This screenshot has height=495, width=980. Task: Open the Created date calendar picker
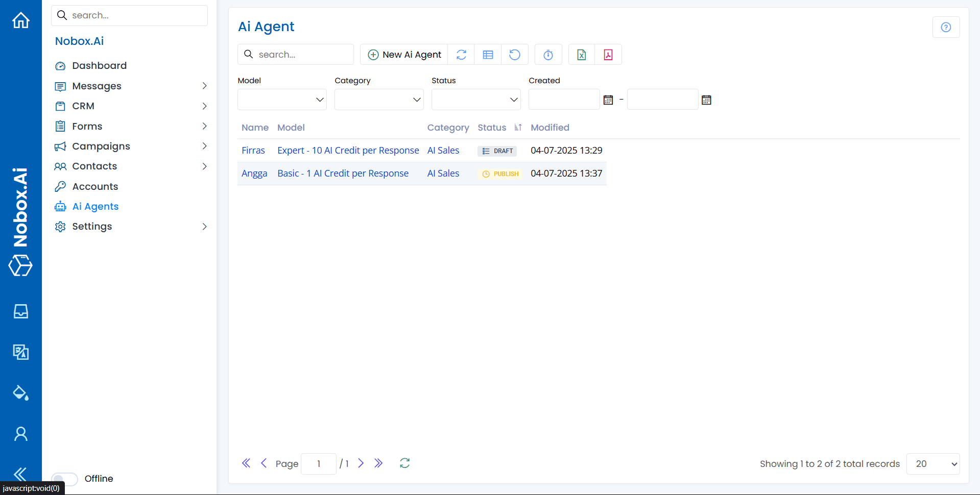click(608, 100)
